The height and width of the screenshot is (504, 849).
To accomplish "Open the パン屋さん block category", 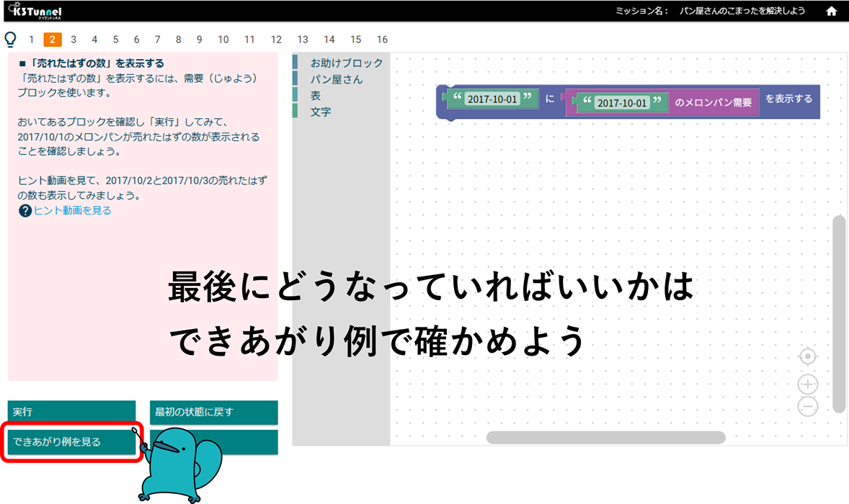I will (337, 79).
